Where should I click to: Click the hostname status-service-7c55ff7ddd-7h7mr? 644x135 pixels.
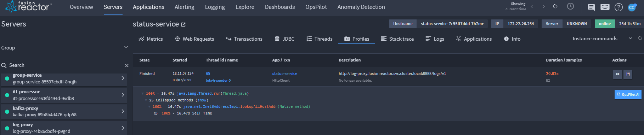[452, 24]
